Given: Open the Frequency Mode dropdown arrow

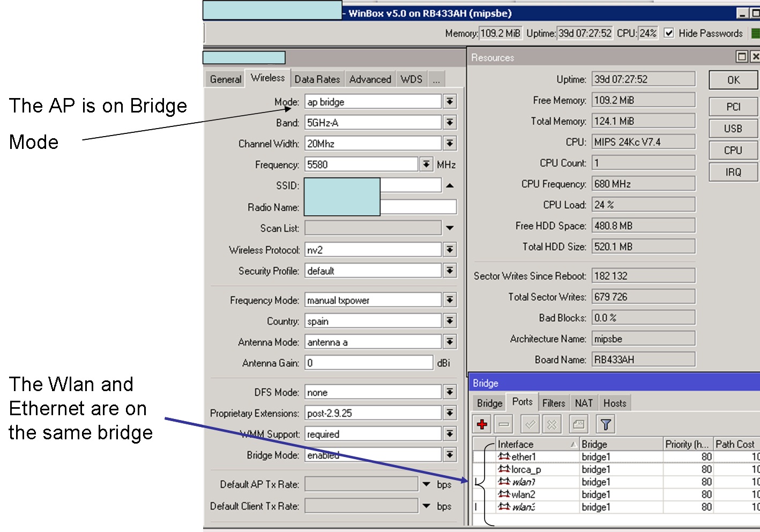Looking at the screenshot, I should tap(450, 300).
